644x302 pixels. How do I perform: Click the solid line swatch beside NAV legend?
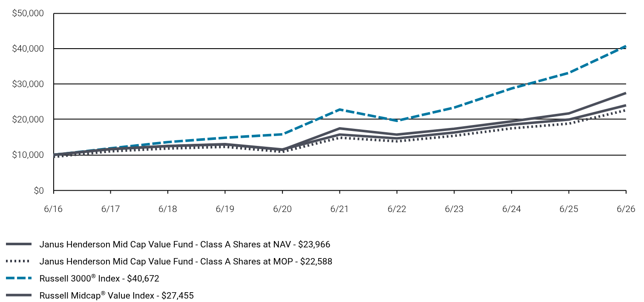[x=19, y=244]
